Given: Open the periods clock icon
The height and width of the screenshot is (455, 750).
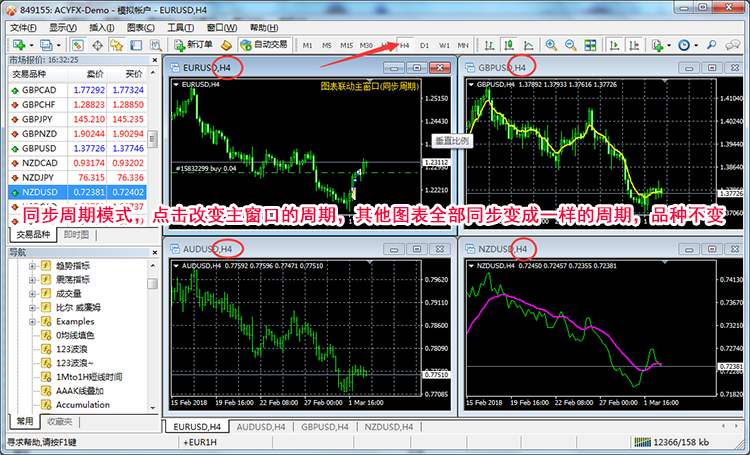Looking at the screenshot, I should pyautogui.click(x=684, y=45).
